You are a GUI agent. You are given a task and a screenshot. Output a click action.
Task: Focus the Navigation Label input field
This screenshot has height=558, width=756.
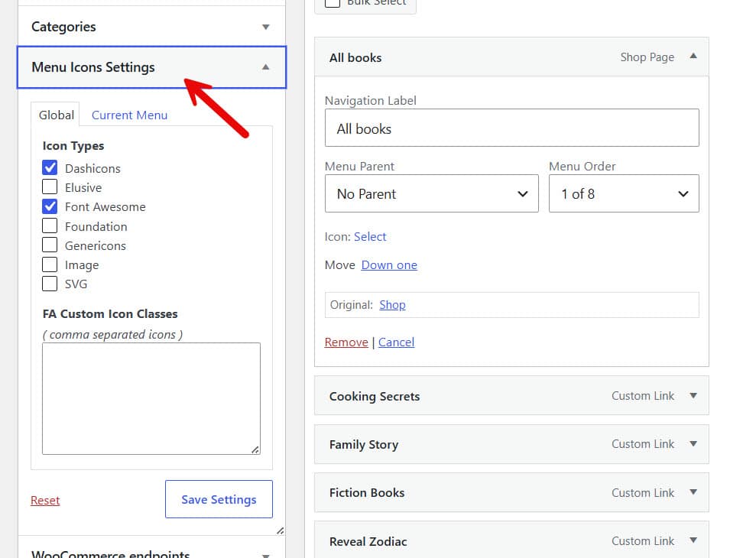[x=512, y=128]
